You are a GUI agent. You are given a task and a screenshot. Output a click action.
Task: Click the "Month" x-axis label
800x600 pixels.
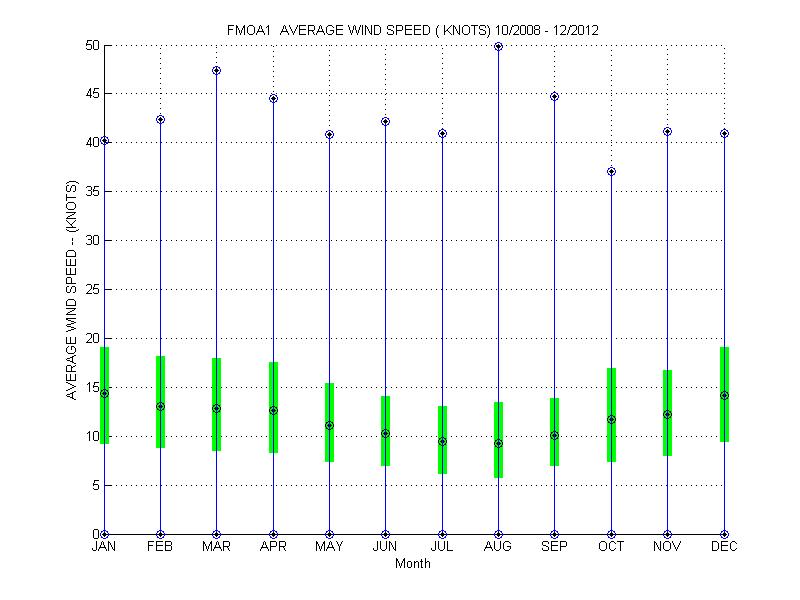[413, 564]
